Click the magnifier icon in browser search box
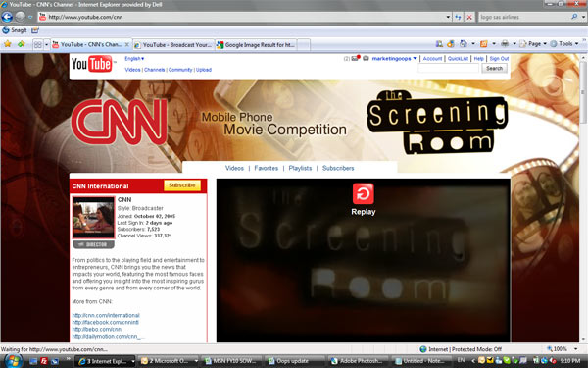 click(x=574, y=17)
